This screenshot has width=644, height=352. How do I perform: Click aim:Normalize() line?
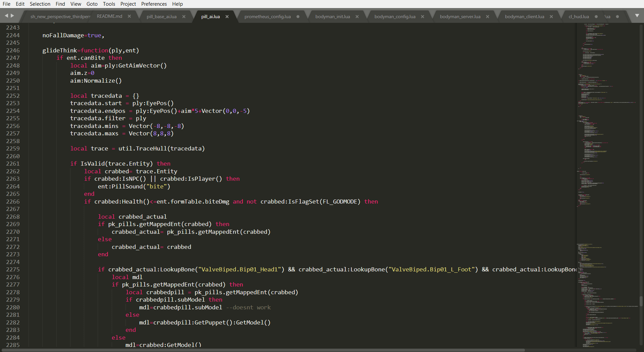96,81
